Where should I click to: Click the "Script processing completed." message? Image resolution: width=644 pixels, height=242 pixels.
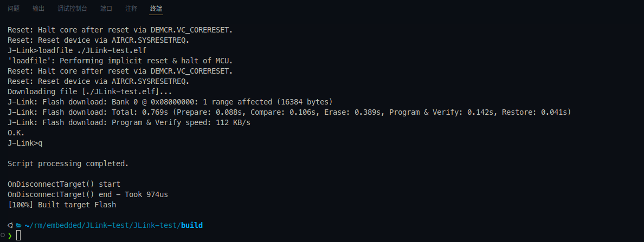pyautogui.click(x=68, y=163)
